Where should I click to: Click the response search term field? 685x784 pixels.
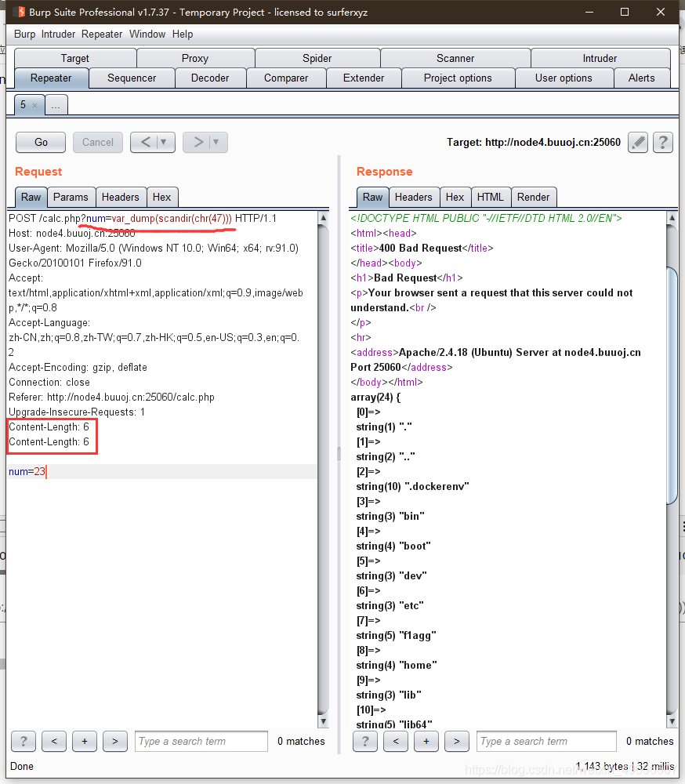click(546, 741)
